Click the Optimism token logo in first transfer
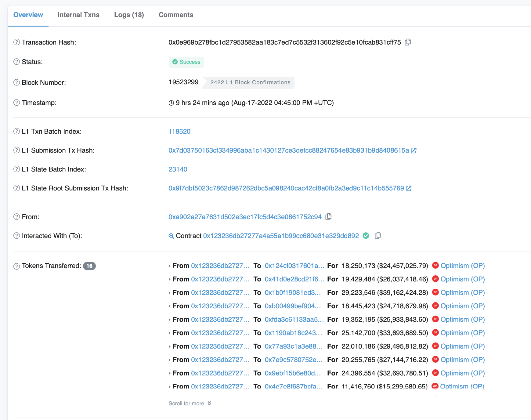Screen dimensions: 531x420 coord(435,266)
